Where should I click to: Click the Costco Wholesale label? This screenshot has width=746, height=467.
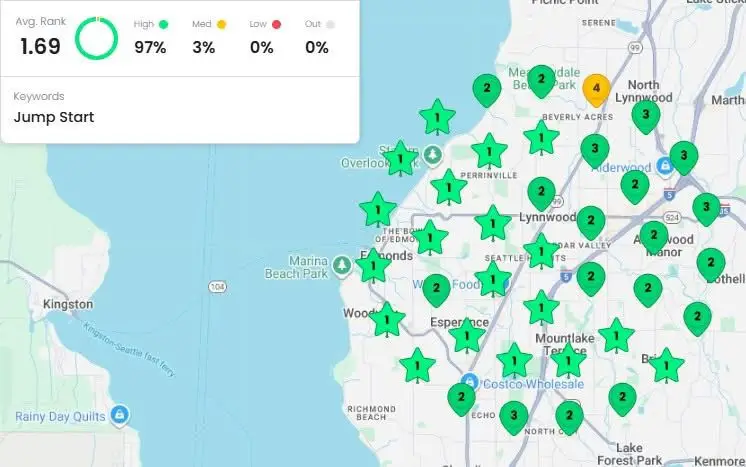pos(533,384)
